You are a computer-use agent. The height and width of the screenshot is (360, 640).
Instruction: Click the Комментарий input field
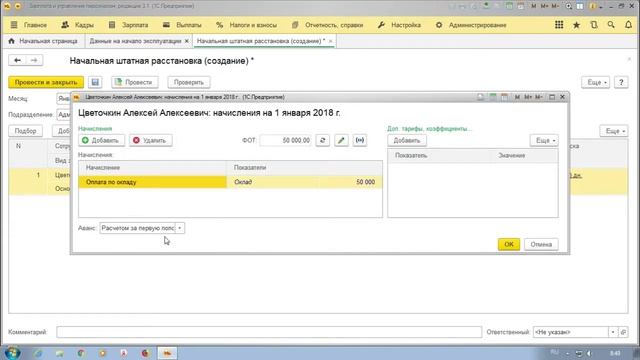tap(269, 332)
